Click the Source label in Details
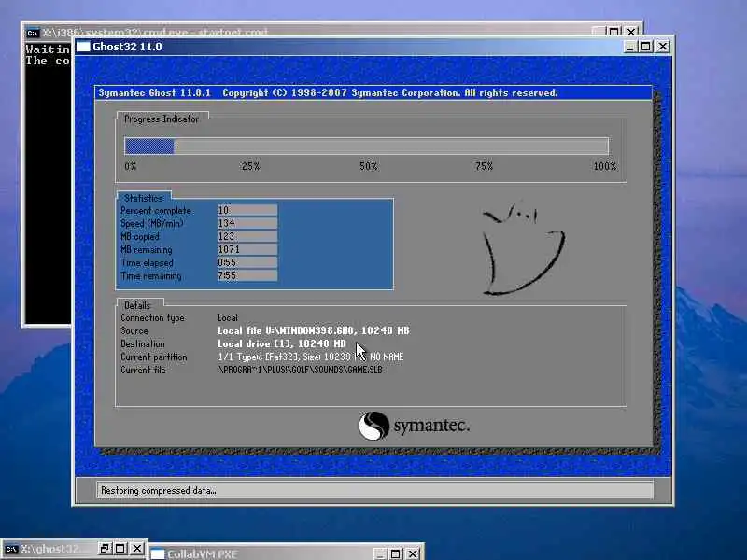The height and width of the screenshot is (560, 747). [134, 330]
